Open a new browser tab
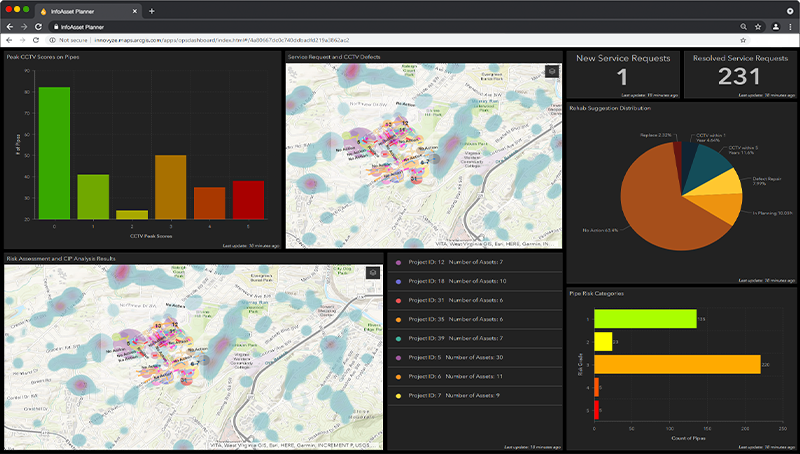 pos(151,11)
